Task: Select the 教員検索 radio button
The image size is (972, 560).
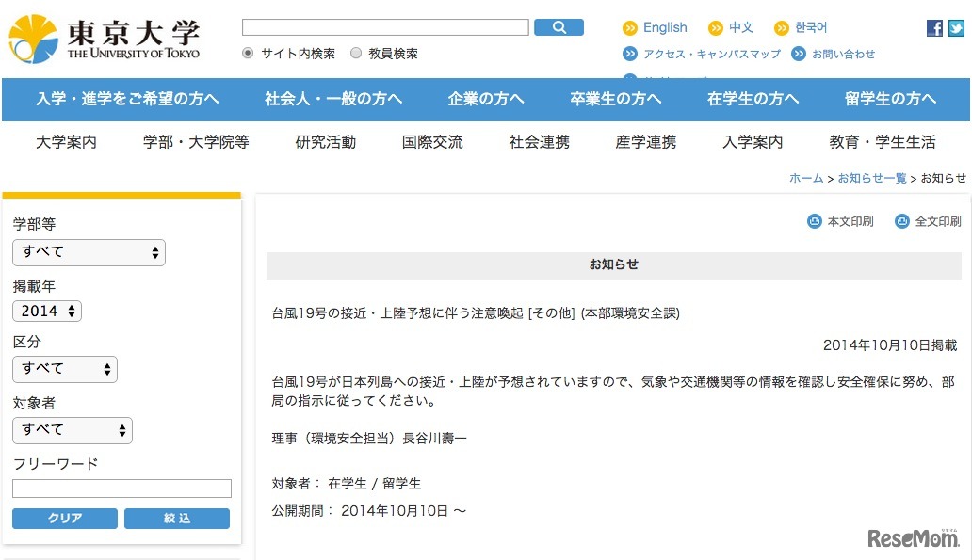Action: tap(355, 54)
